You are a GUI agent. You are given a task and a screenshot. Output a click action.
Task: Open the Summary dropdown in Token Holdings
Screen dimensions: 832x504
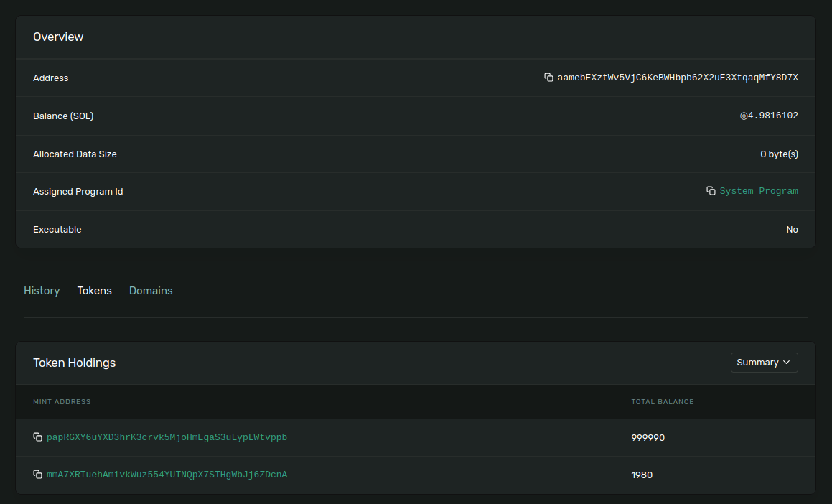(764, 363)
